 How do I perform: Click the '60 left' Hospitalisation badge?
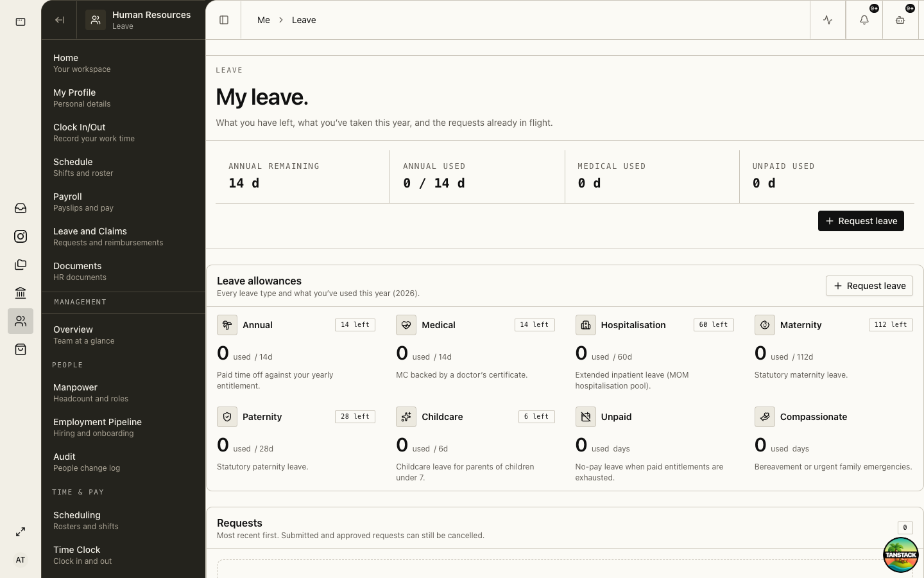[x=714, y=325]
